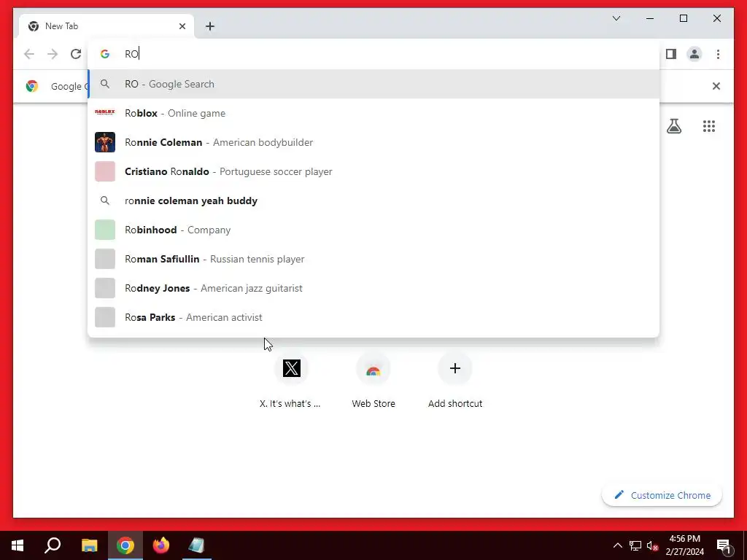Viewport: 747px width, 560px height.
Task: Select the New Tab tab
Action: pos(107,26)
